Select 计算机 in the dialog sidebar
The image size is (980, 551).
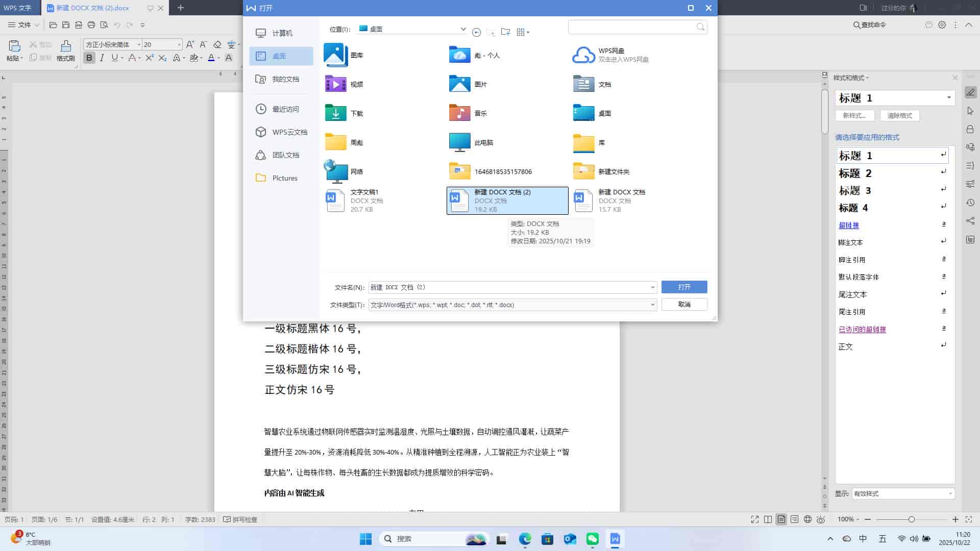281,33
